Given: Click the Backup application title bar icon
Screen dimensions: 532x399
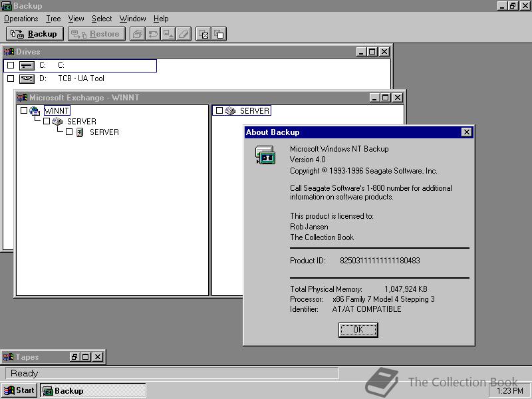Looking at the screenshot, I should coord(7,6).
